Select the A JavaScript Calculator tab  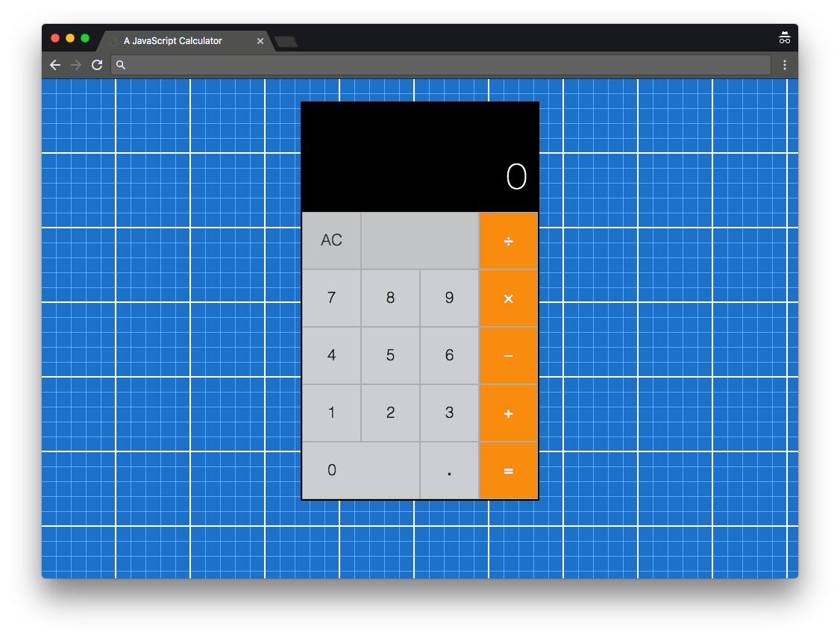[187, 41]
